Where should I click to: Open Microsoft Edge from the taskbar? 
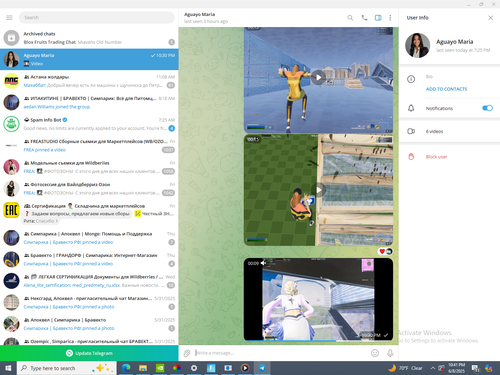pos(126,368)
